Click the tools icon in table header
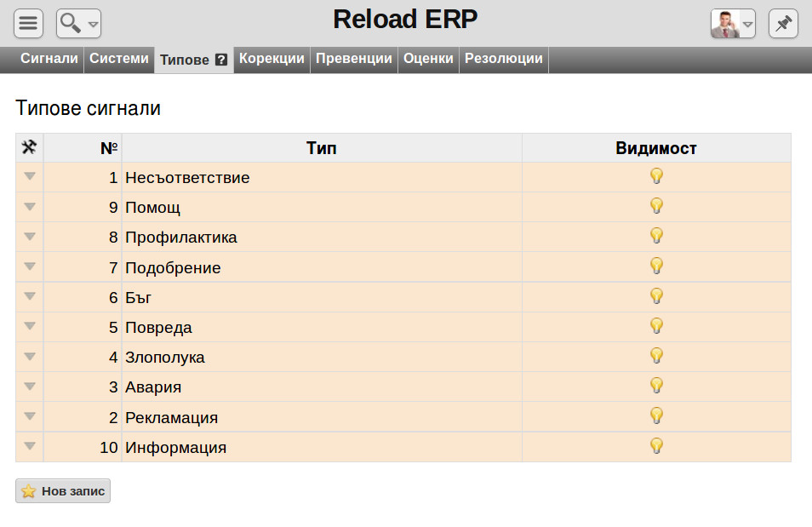 point(30,147)
